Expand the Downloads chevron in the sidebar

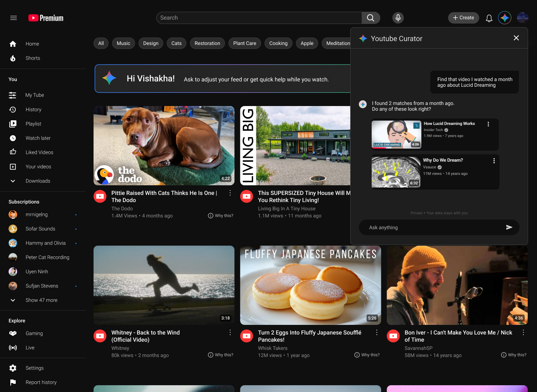tap(13, 181)
